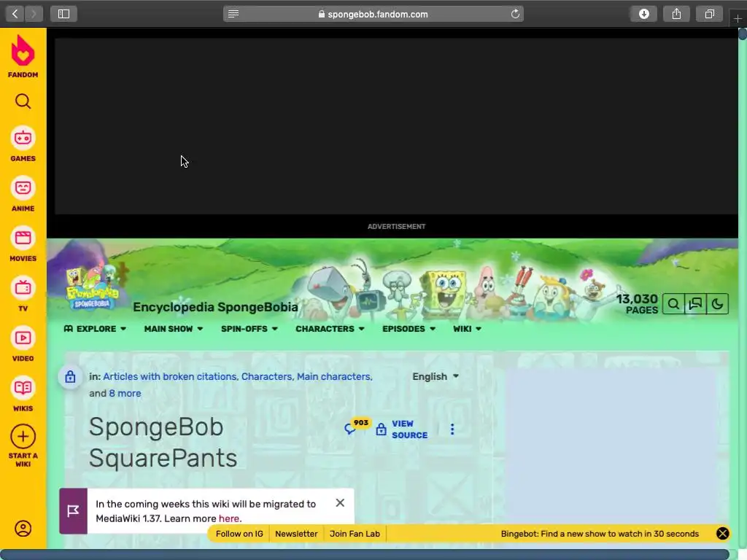
Task: Click the purple flag notification icon
Action: (x=73, y=511)
